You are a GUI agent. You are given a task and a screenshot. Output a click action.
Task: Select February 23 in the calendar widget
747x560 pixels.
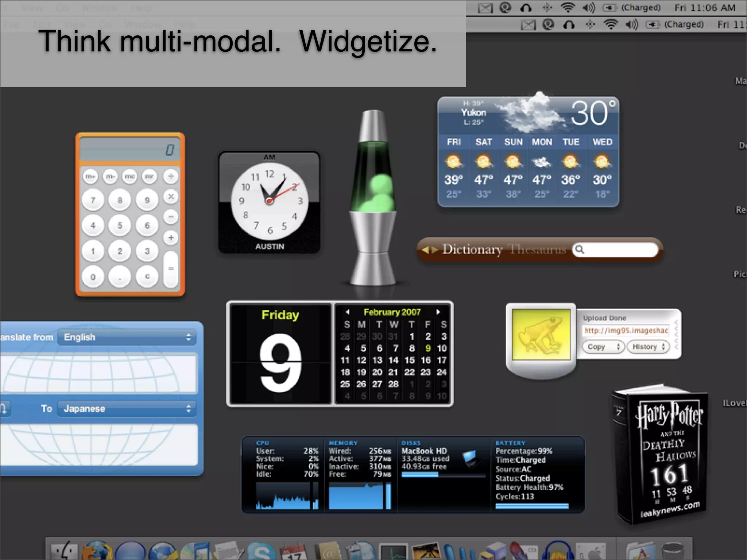click(x=425, y=372)
